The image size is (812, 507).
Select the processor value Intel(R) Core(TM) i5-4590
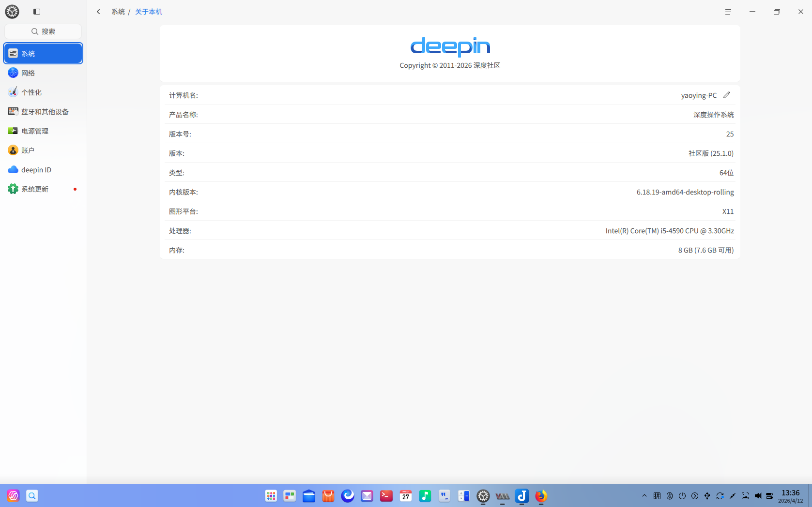[669, 231]
